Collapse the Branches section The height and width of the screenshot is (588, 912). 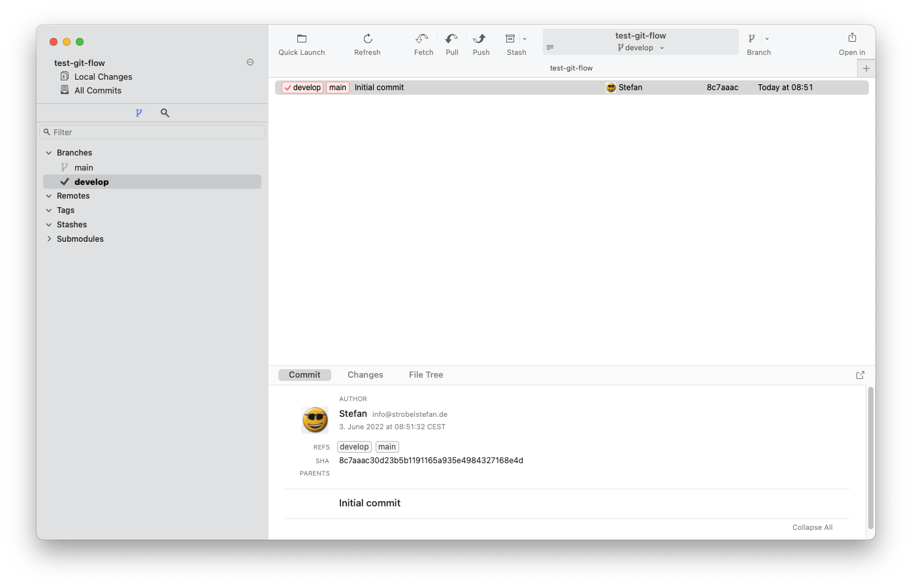pos(48,152)
